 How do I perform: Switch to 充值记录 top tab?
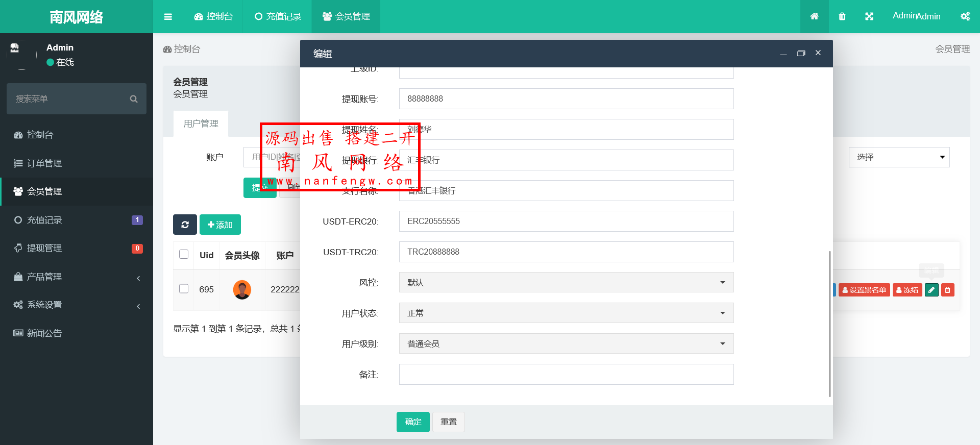coord(278,16)
